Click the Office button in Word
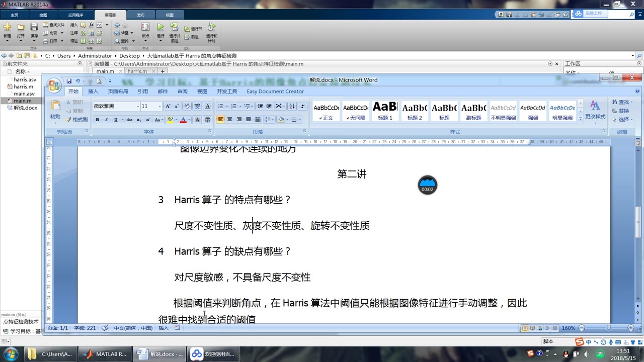The height and width of the screenshot is (362, 644). [x=54, y=85]
